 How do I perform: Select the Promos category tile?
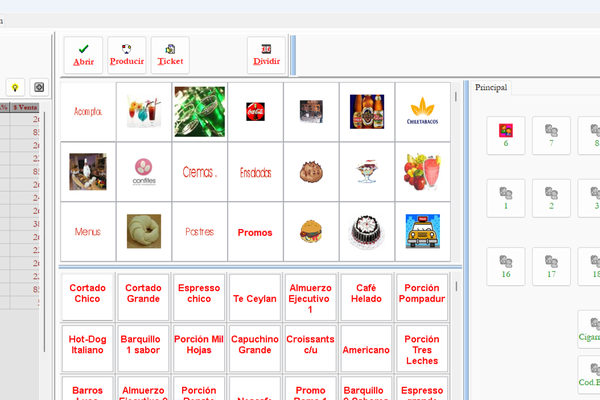(x=255, y=232)
